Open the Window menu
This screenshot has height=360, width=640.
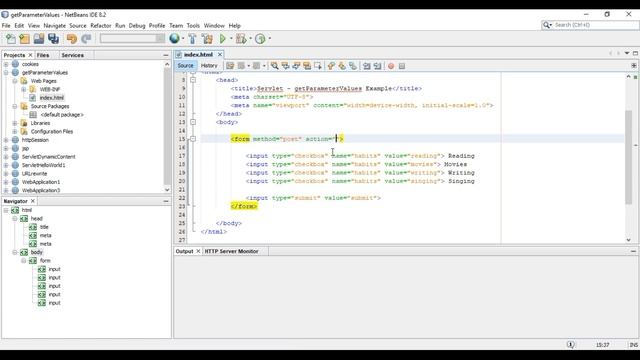tap(214, 25)
